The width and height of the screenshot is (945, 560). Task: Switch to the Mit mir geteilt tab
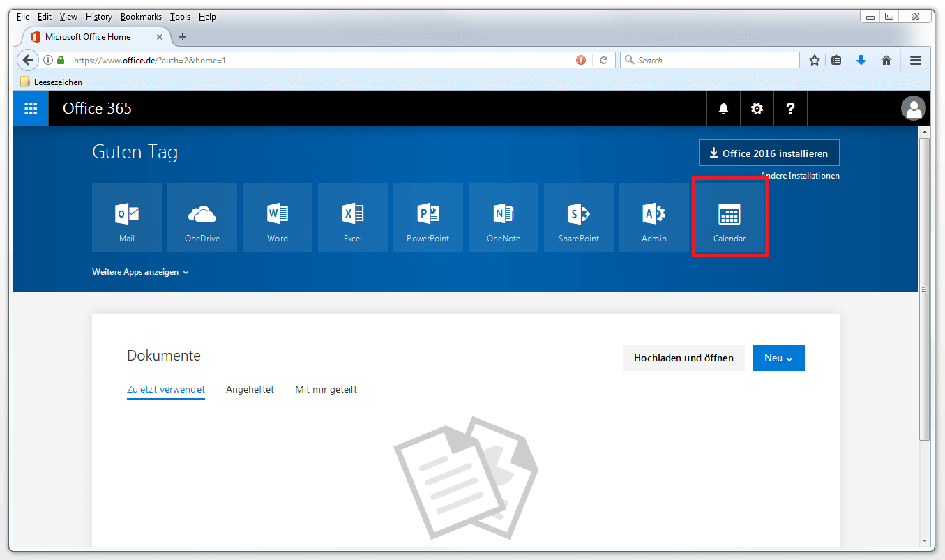326,390
